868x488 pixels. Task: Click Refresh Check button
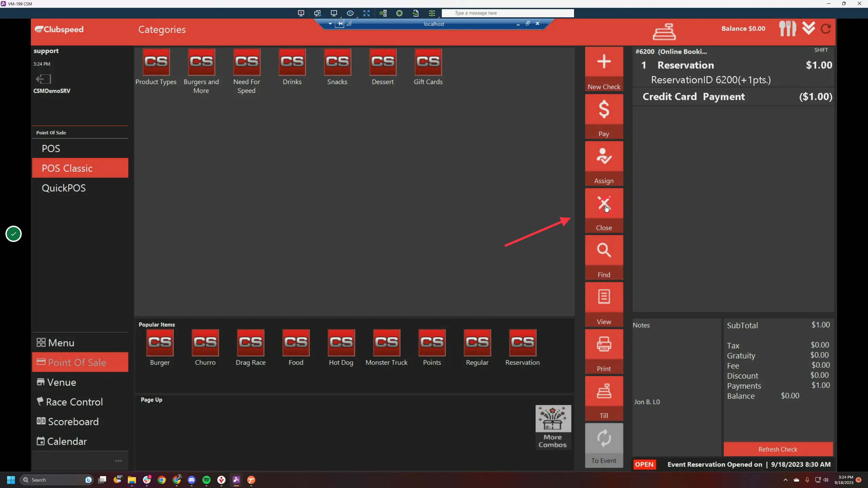(778, 449)
